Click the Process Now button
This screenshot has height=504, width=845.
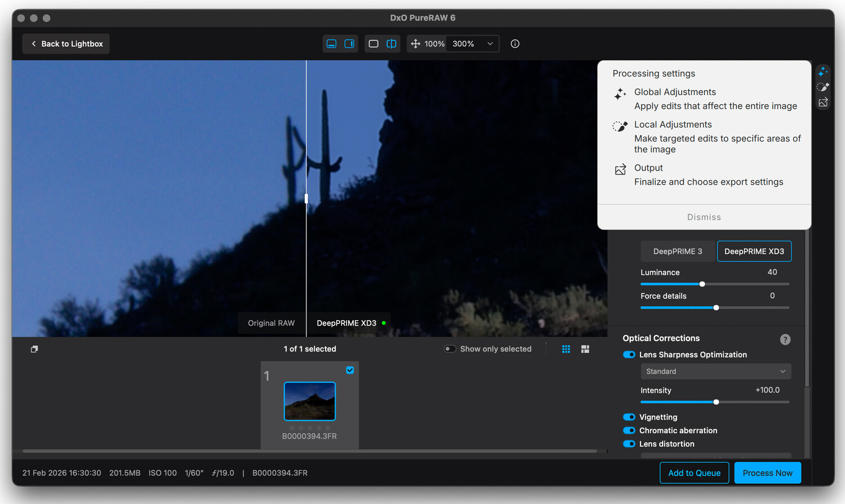point(768,473)
